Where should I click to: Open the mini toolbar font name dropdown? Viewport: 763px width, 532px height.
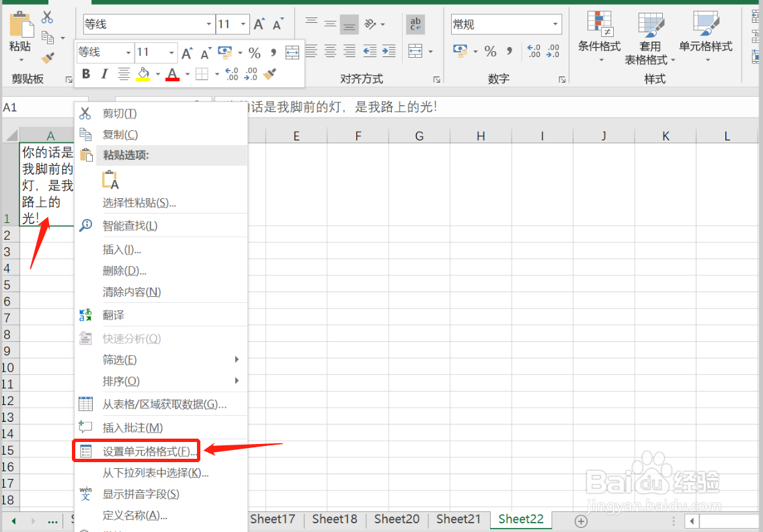pos(128,52)
